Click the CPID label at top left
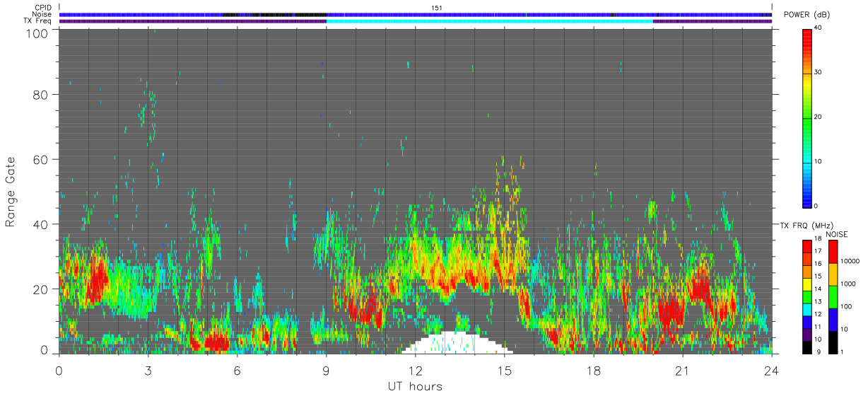The height and width of the screenshot is (401, 868). (43, 7)
